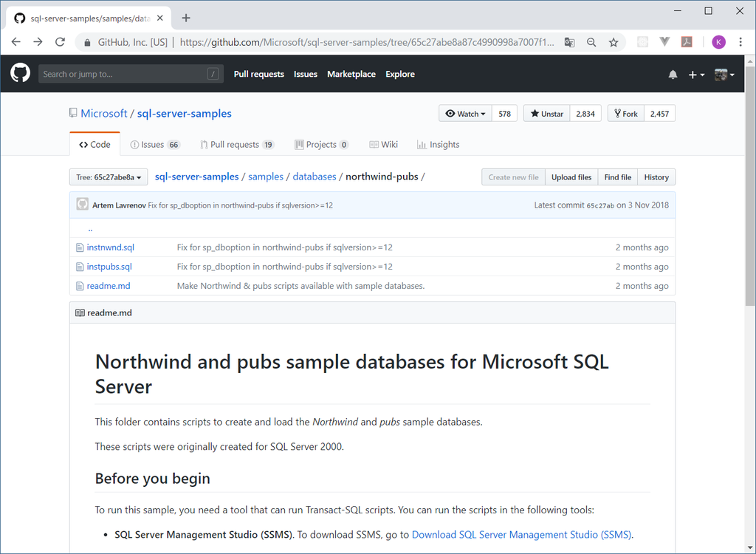This screenshot has height=554, width=756.
Task: Open instpubs.sql file
Action: 109,267
